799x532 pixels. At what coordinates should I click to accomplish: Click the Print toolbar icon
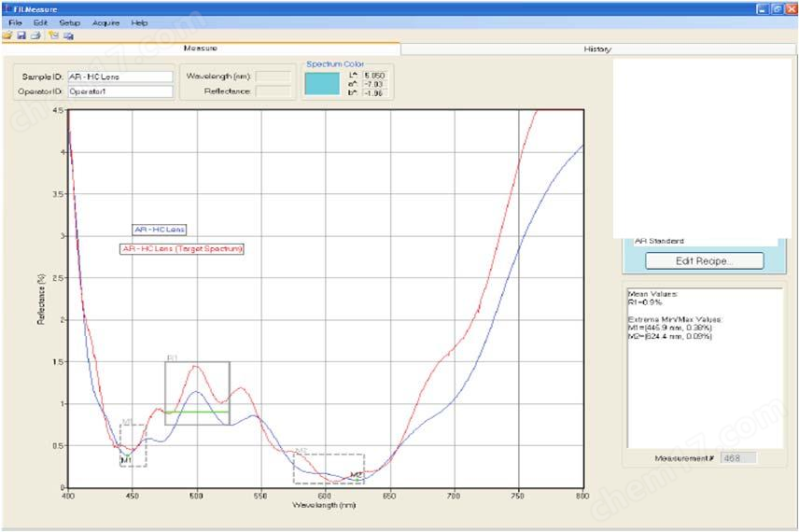tap(35, 35)
